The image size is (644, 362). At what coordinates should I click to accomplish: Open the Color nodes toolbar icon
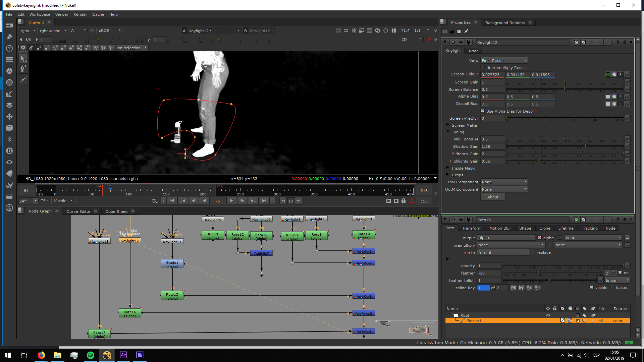coord(9,71)
